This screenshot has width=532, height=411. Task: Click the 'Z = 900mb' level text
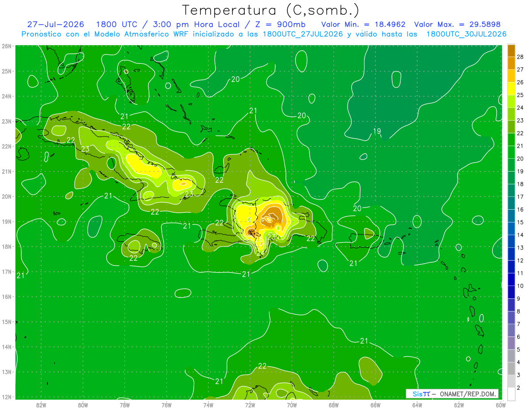coord(280,24)
